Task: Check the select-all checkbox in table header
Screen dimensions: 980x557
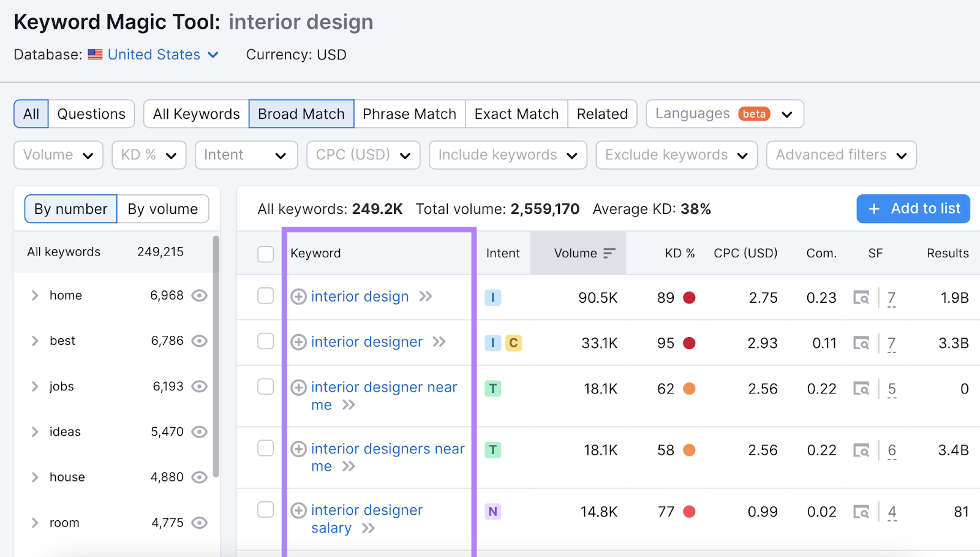Action: click(x=266, y=253)
